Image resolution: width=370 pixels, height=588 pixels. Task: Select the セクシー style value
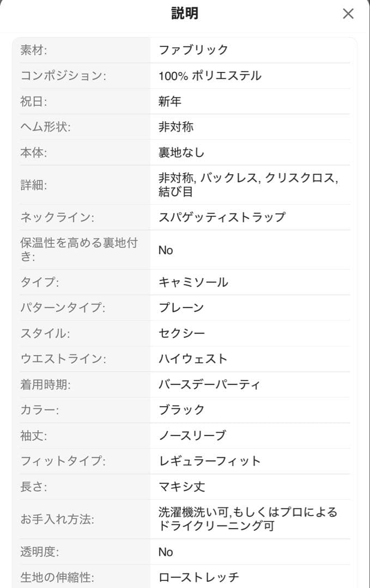click(x=181, y=333)
